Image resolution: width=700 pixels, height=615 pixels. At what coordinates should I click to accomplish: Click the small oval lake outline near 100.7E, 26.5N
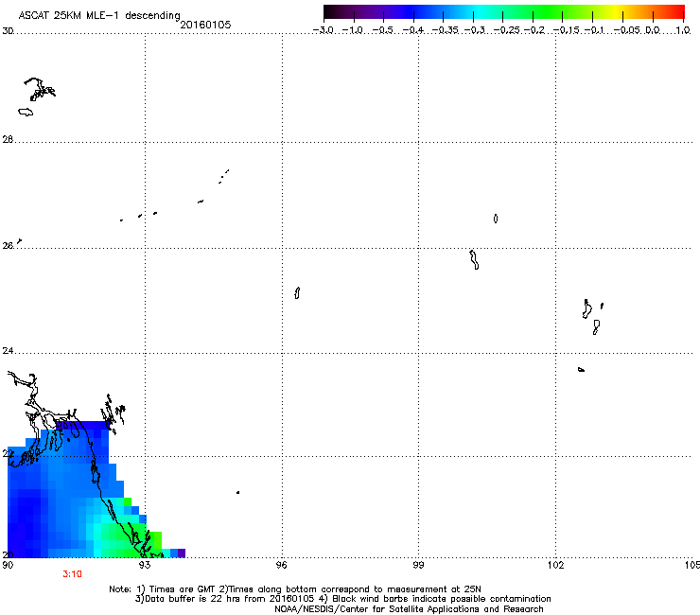[496, 219]
